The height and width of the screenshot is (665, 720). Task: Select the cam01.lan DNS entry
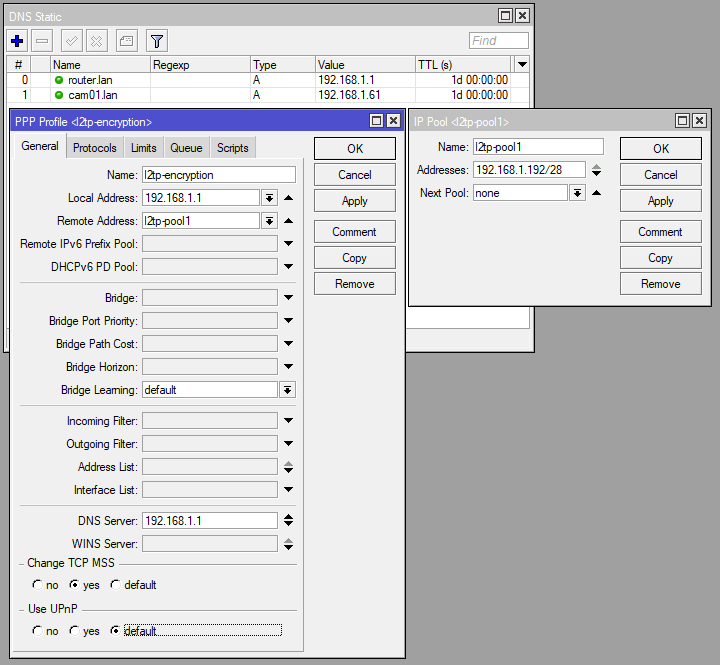[x=268, y=95]
